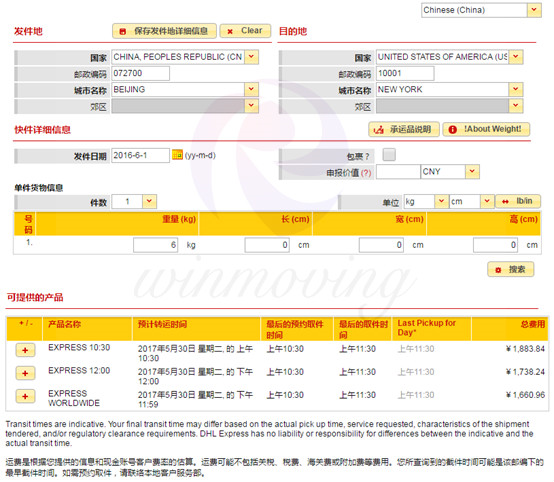Image resolution: width=554 pixels, height=482 pixels.
Task: Open the language dropdown showing Chinese (China)
Action: 481,10
